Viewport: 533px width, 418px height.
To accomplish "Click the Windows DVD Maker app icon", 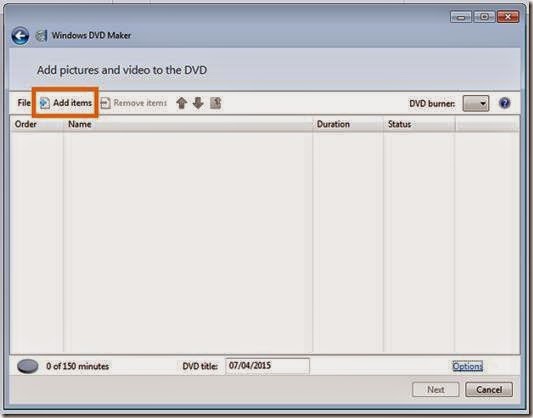I will (x=41, y=35).
